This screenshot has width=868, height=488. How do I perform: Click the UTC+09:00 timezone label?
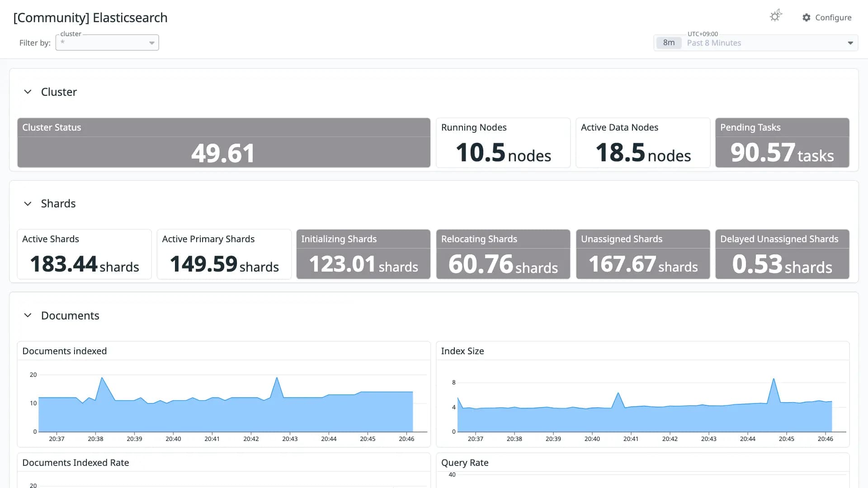[x=703, y=34]
